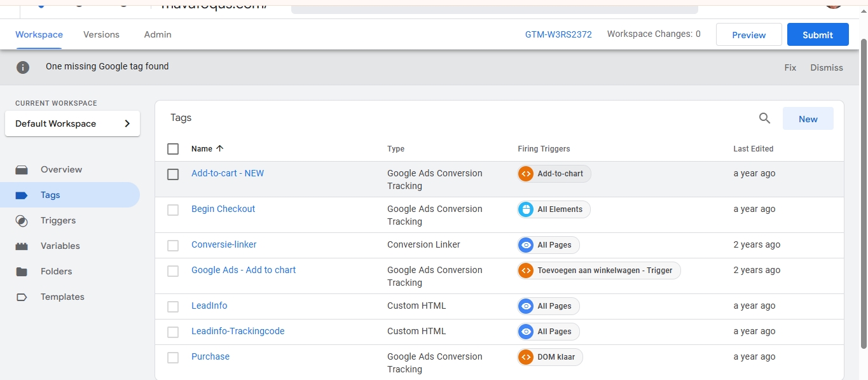Click the Toevoegen aan winkelwagen - Trigger chip

(x=599, y=271)
